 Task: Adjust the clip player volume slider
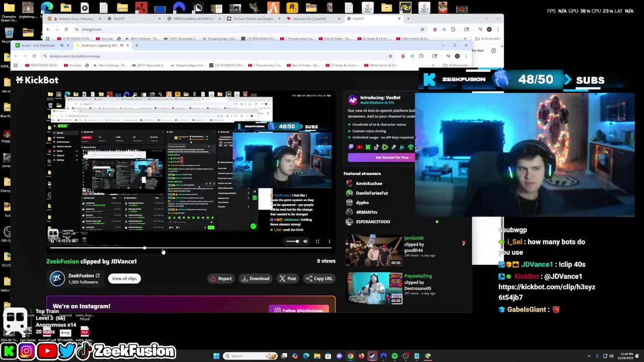point(292,241)
